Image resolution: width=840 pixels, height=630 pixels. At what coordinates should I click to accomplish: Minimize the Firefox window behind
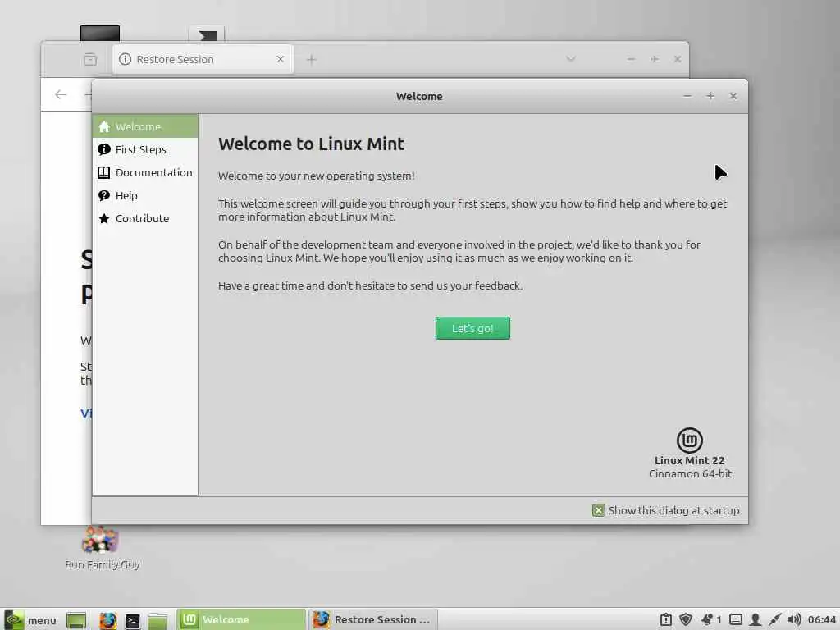[x=631, y=59]
